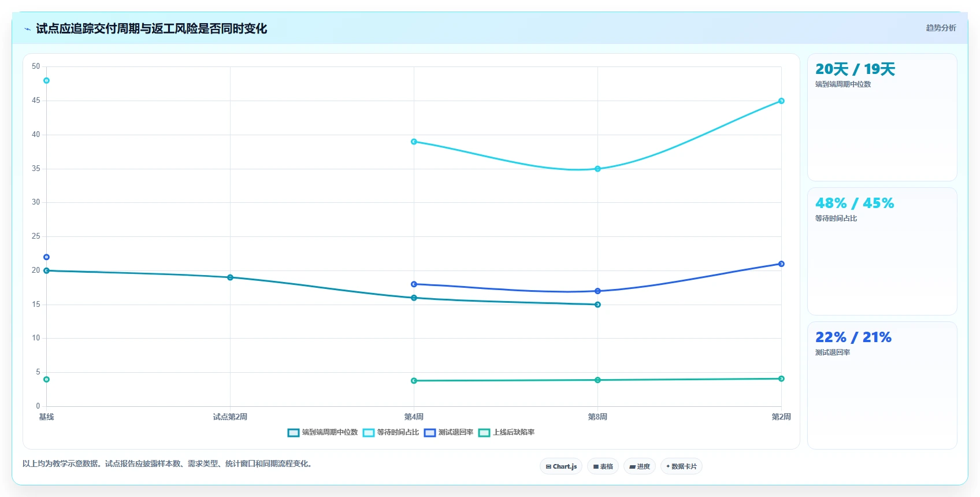This screenshot has width=980, height=497.
Task: Click the 等待时间占比 point at 第8周
Action: (597, 169)
